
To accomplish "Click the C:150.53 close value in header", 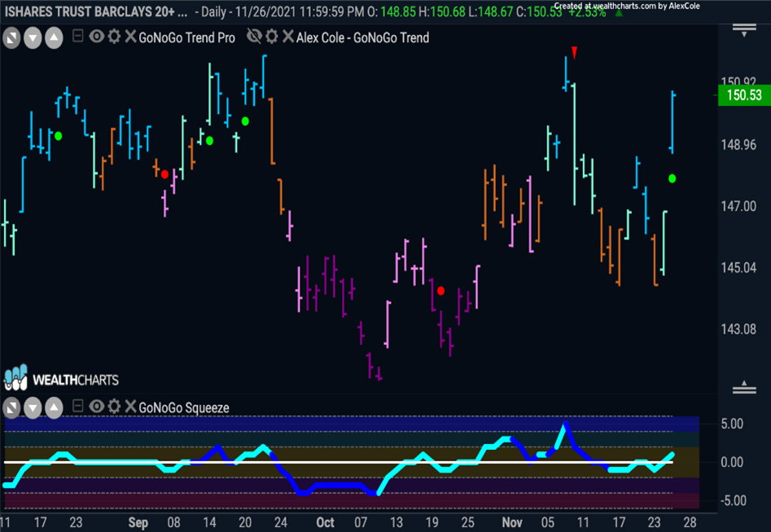I will (x=539, y=12).
